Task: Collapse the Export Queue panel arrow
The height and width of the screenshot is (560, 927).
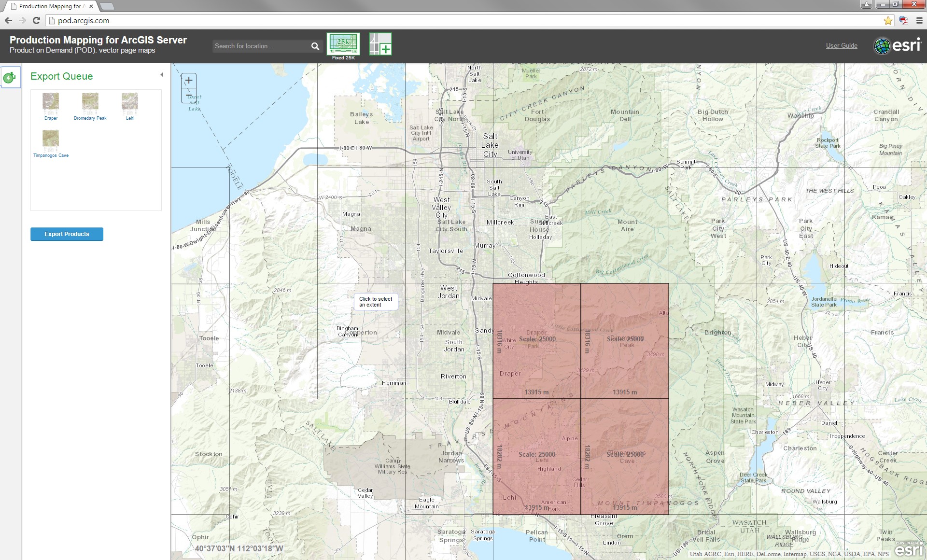Action: click(162, 75)
